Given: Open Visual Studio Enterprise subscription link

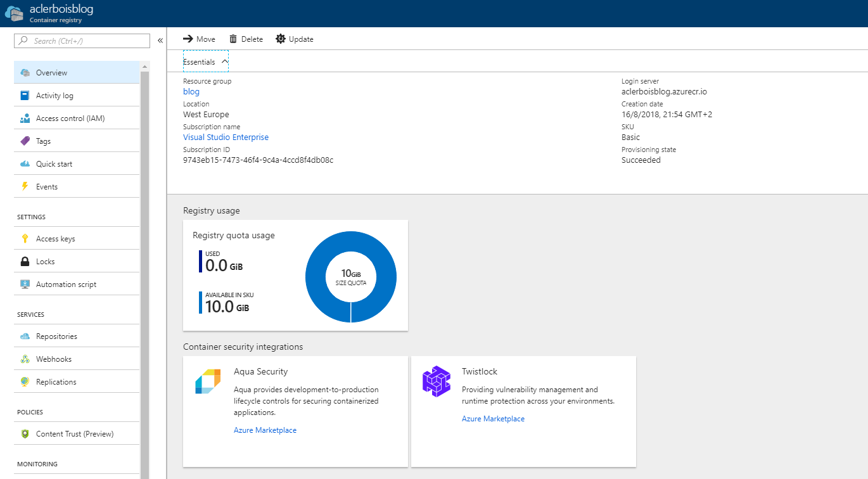Looking at the screenshot, I should (x=226, y=137).
